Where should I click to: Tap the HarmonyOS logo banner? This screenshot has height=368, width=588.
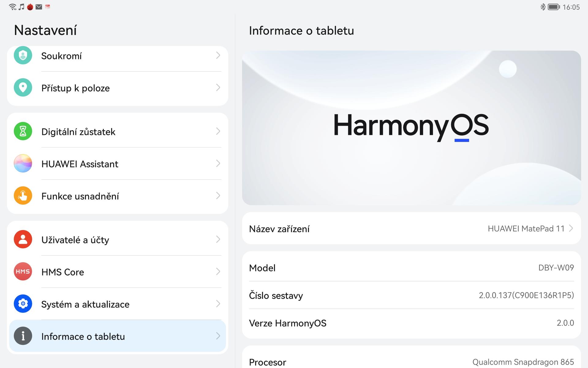(x=411, y=128)
